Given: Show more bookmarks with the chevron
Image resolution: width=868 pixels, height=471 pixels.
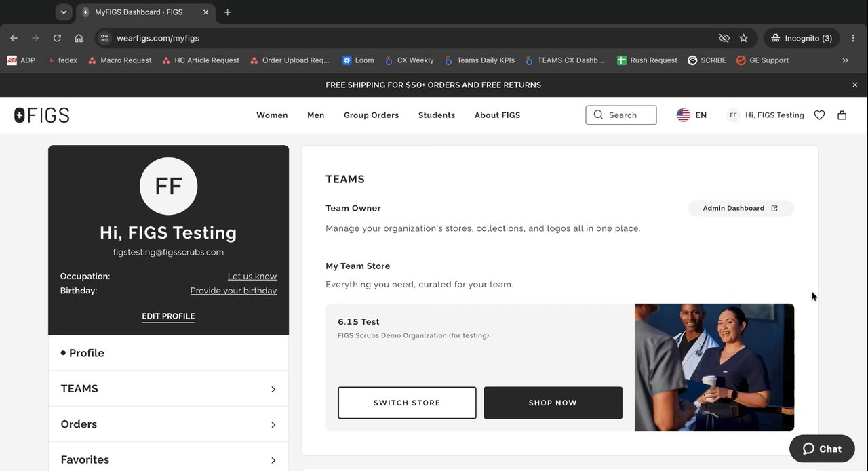Looking at the screenshot, I should pos(845,60).
